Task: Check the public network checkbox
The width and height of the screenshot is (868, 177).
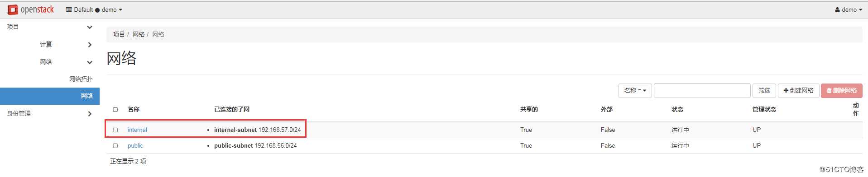Action: 115,145
